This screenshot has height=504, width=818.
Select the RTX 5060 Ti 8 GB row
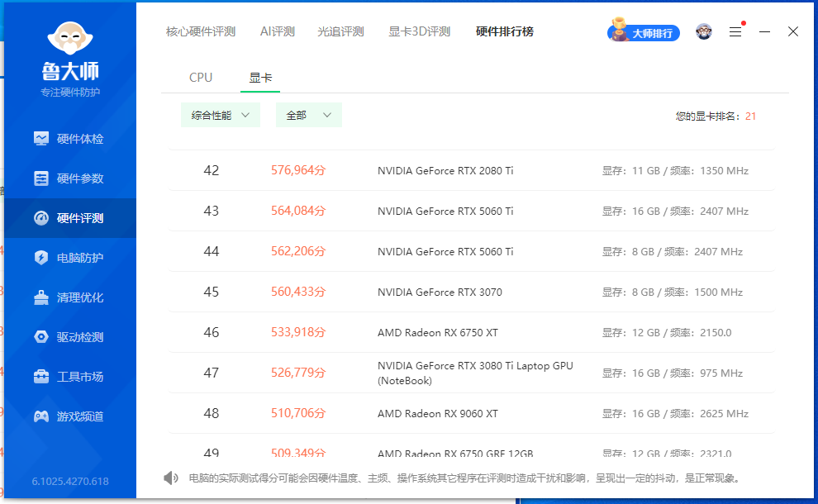click(472, 251)
